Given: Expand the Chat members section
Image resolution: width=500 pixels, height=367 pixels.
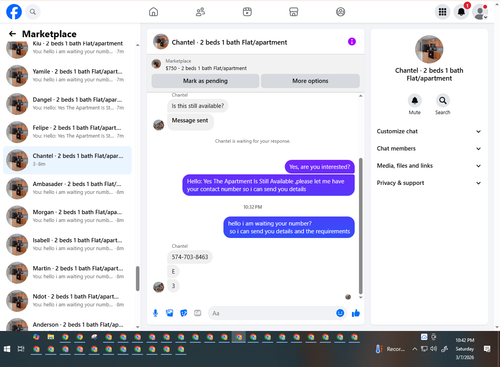Looking at the screenshot, I should tap(429, 149).
